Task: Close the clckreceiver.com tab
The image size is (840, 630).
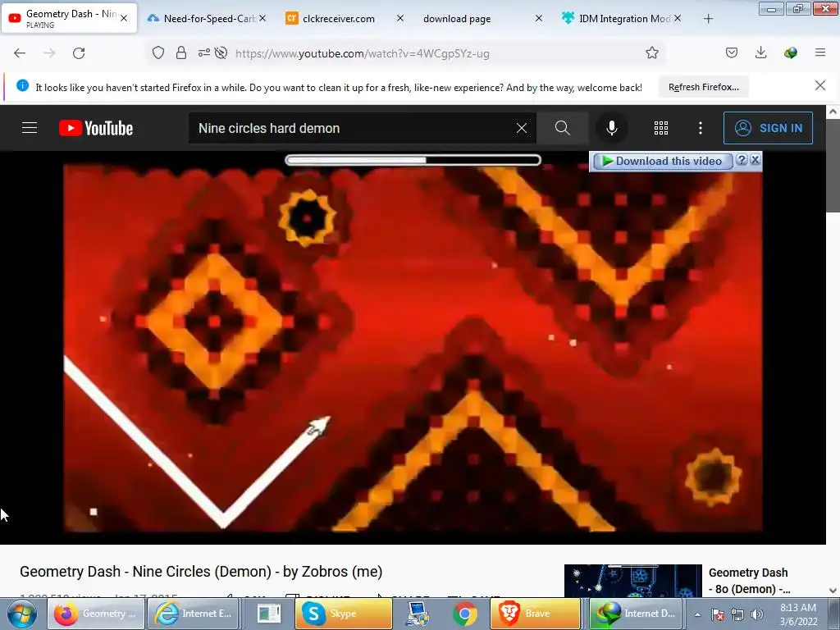Action: point(400,19)
